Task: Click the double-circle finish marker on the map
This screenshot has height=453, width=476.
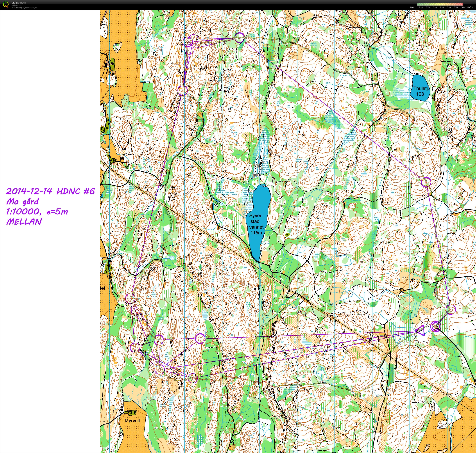Action: [436, 327]
